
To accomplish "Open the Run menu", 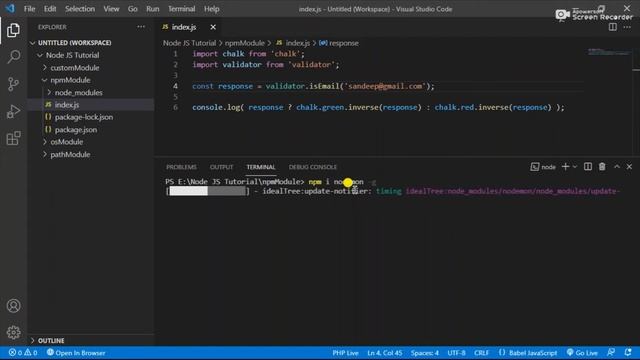I will click(x=153, y=9).
